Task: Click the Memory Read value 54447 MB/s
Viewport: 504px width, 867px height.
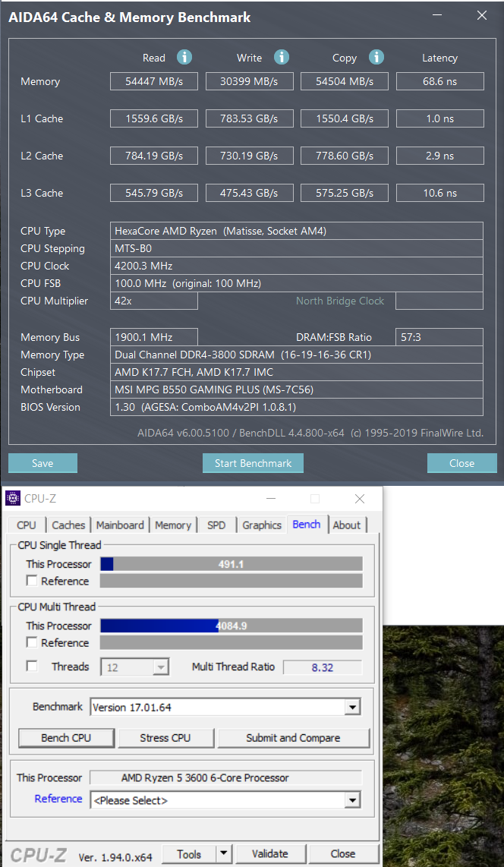Action: [154, 81]
